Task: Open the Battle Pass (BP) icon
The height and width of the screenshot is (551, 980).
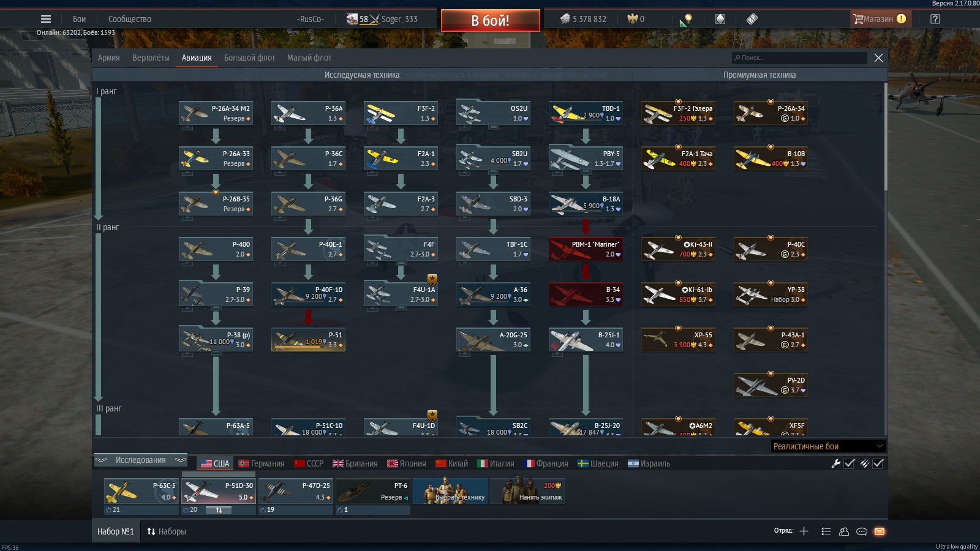Action: pos(752,19)
